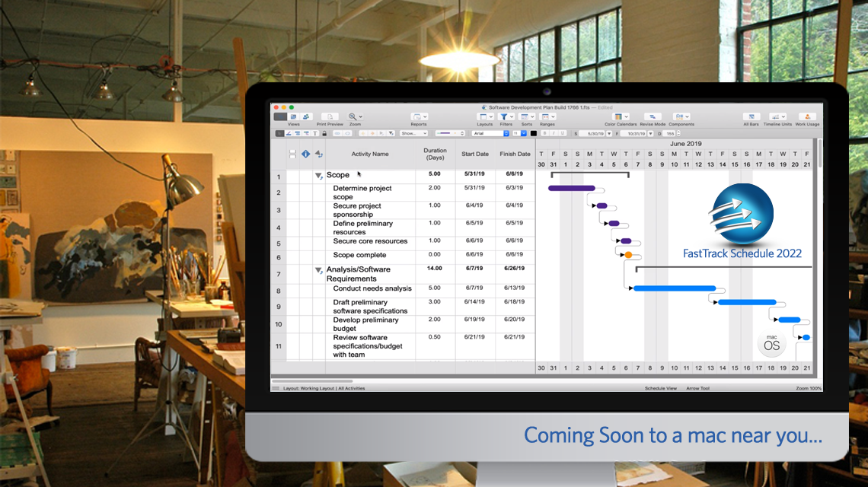Screen dimensions: 868x487
Task: Select the Sorts icon in the toolbar
Action: pyautogui.click(x=525, y=116)
